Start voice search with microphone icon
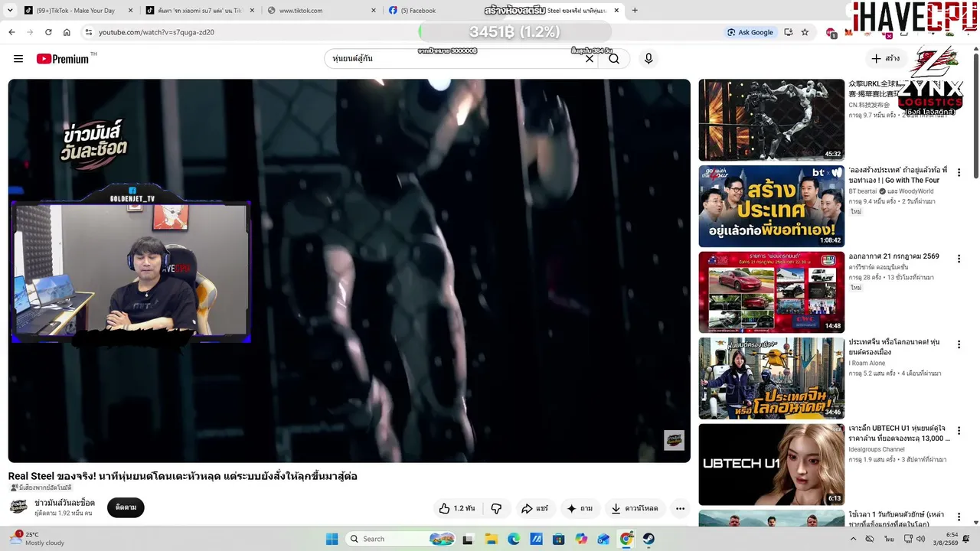980x551 pixels. click(648, 59)
